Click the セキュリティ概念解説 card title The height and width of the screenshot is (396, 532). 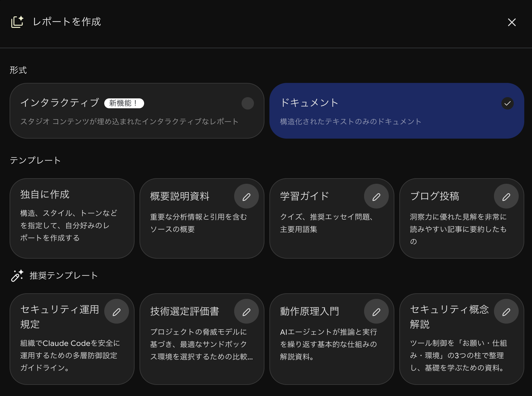pos(449,317)
